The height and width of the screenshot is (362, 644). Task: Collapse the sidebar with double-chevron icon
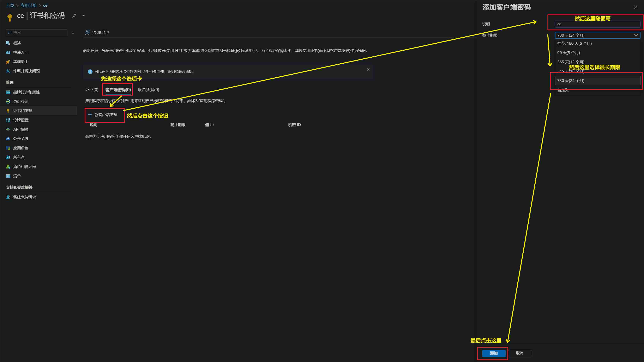coord(73,33)
